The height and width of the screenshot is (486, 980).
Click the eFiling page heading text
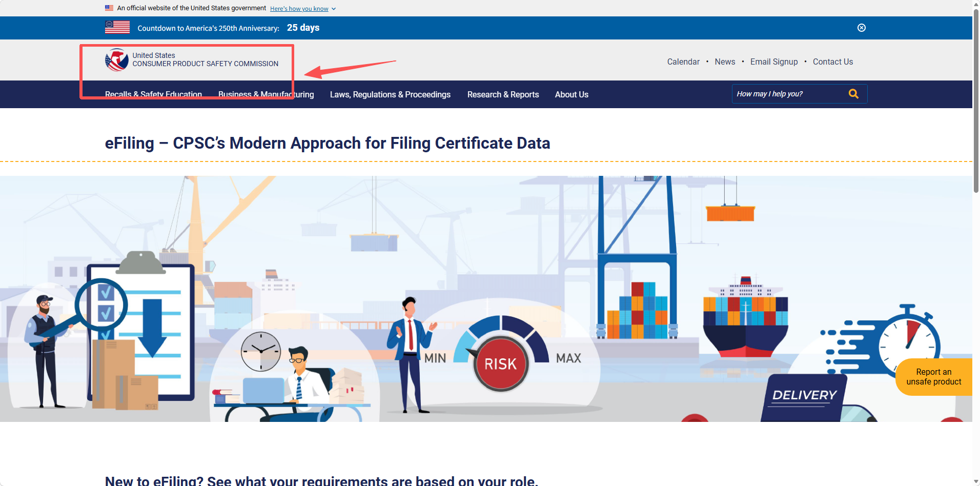[x=328, y=143]
